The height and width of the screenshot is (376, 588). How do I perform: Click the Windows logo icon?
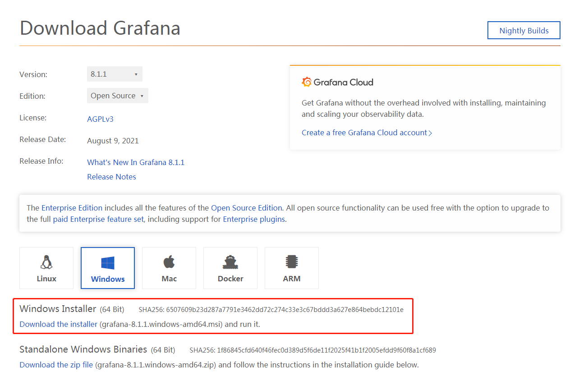click(108, 263)
